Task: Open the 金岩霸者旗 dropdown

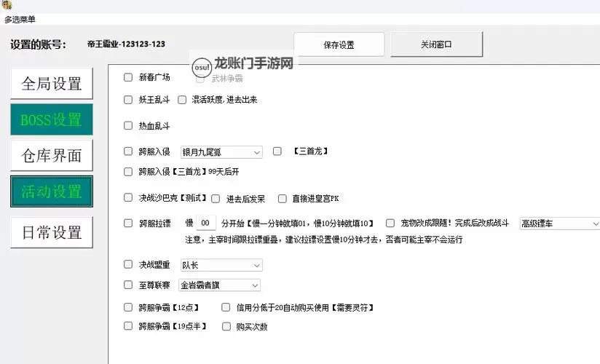Action: (219, 285)
